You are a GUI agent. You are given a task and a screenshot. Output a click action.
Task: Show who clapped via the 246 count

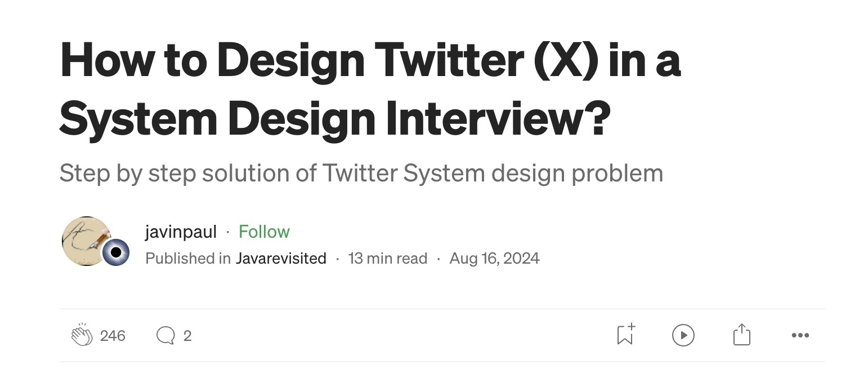(x=113, y=336)
